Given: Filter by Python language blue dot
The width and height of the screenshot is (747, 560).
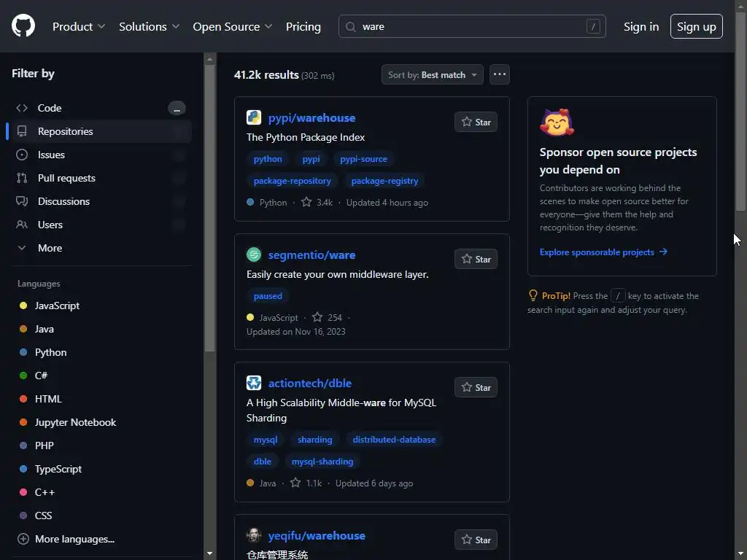Looking at the screenshot, I should tap(23, 352).
